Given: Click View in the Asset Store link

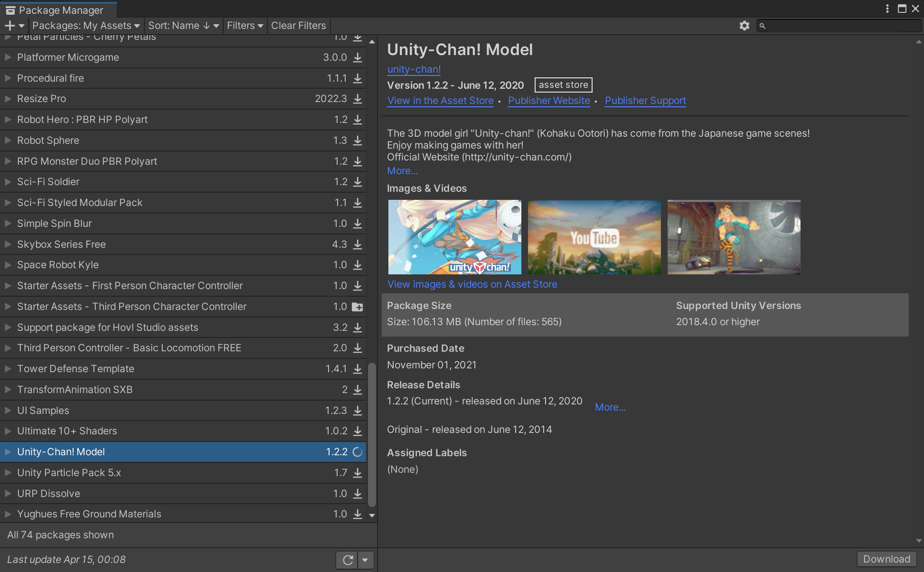Looking at the screenshot, I should (x=441, y=101).
